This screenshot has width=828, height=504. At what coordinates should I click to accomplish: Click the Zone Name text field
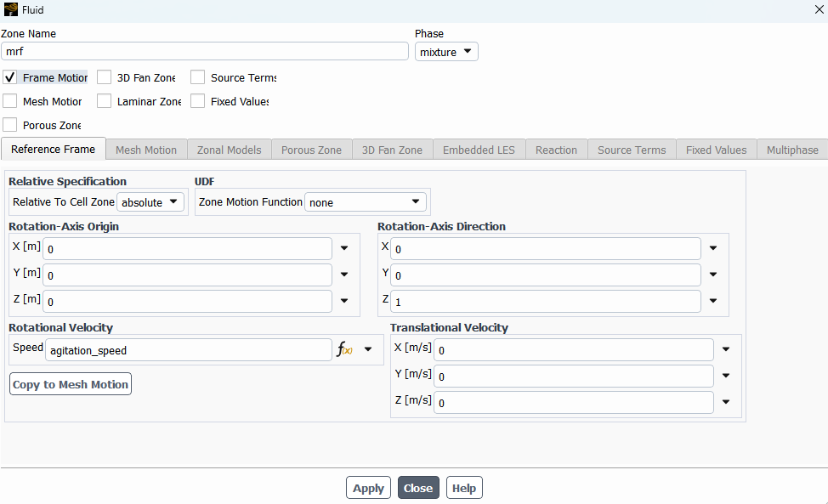pos(205,52)
